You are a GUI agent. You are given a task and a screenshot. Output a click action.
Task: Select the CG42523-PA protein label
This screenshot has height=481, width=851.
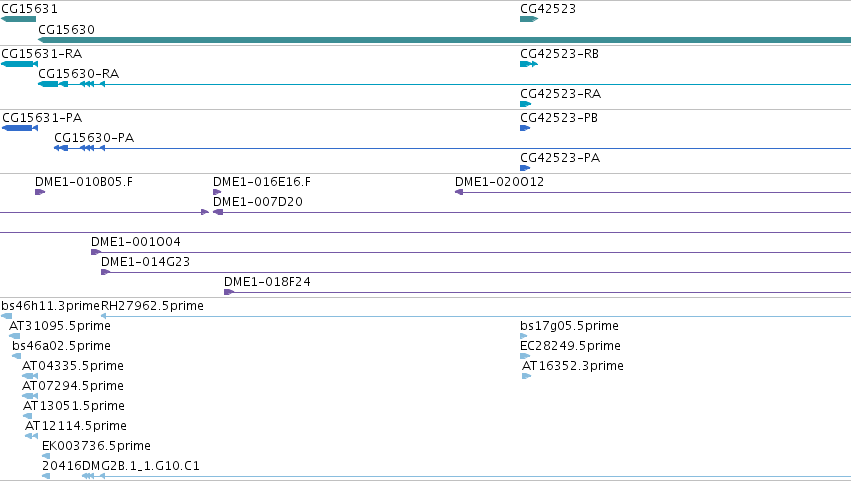tap(560, 158)
